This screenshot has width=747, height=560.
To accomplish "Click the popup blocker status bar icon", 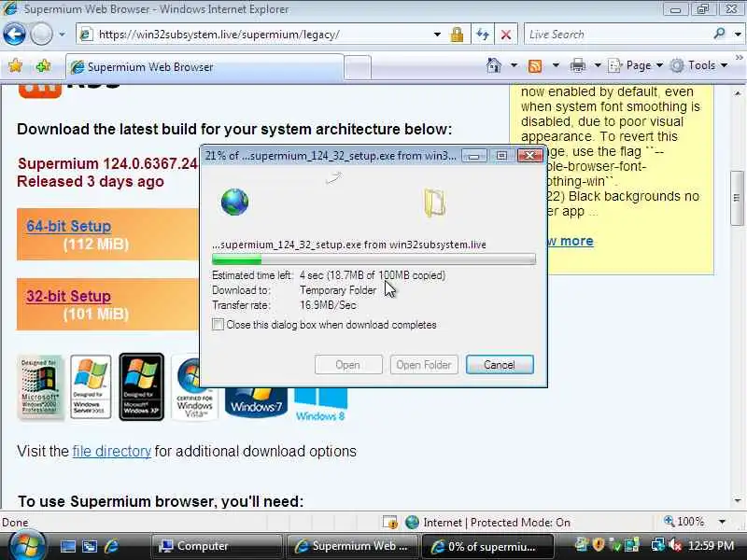I will 390,523.
